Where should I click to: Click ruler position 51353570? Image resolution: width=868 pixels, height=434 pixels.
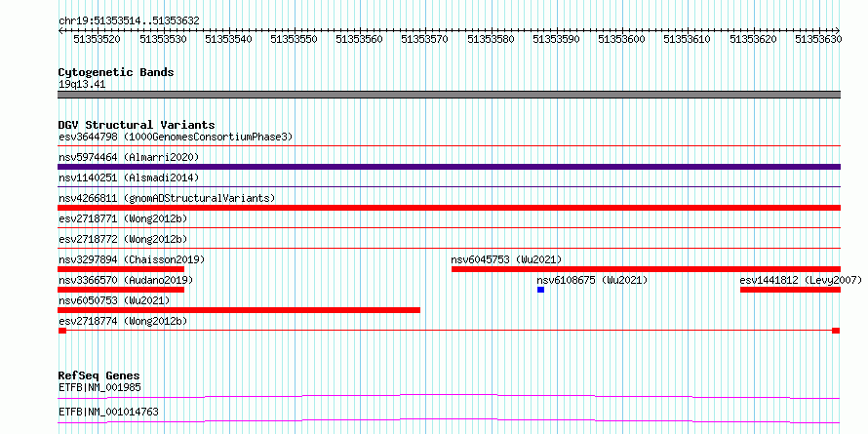[x=424, y=39]
